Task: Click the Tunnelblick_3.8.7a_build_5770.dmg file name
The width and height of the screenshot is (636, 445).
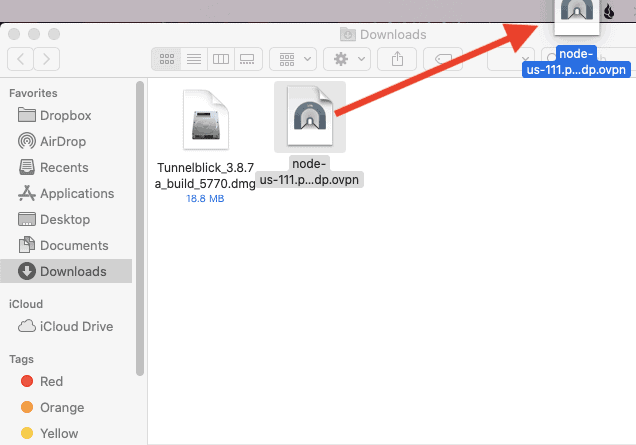Action: [x=206, y=176]
